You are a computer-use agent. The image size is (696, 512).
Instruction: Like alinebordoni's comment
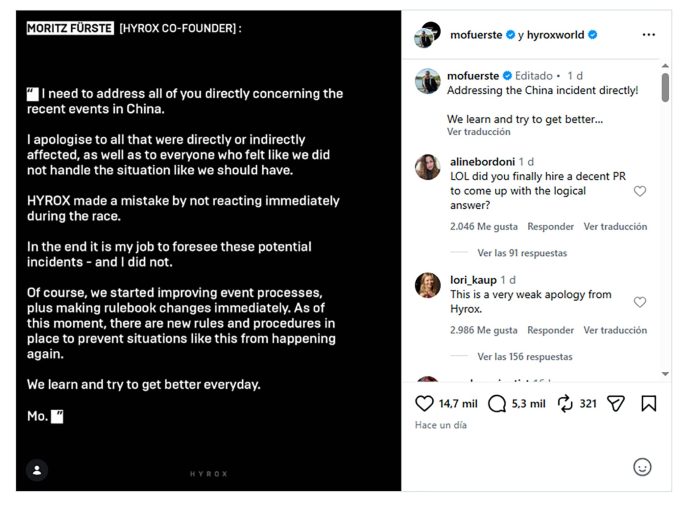point(640,191)
